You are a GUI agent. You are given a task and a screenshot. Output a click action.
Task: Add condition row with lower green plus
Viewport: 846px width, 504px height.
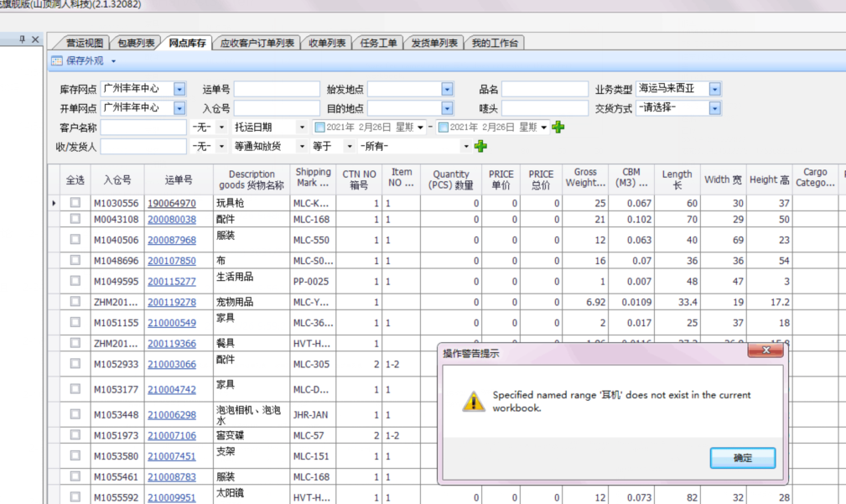[480, 146]
